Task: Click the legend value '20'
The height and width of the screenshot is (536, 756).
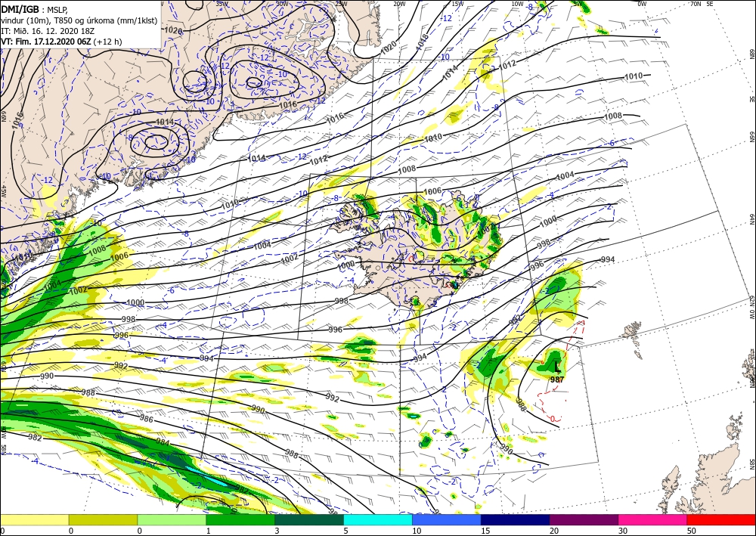Action: (x=553, y=531)
